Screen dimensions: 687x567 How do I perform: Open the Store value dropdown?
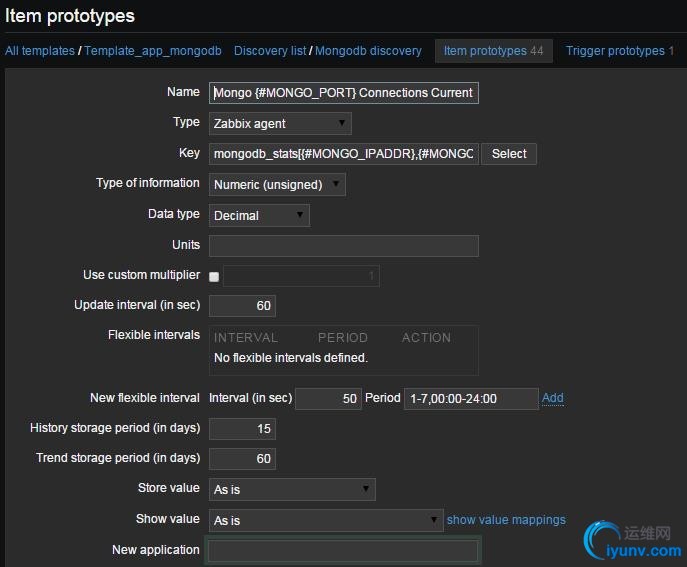292,489
